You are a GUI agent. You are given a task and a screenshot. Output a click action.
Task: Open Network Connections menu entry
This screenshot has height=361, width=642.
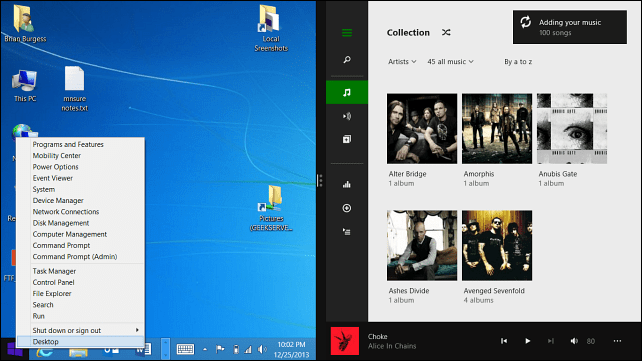point(80,212)
